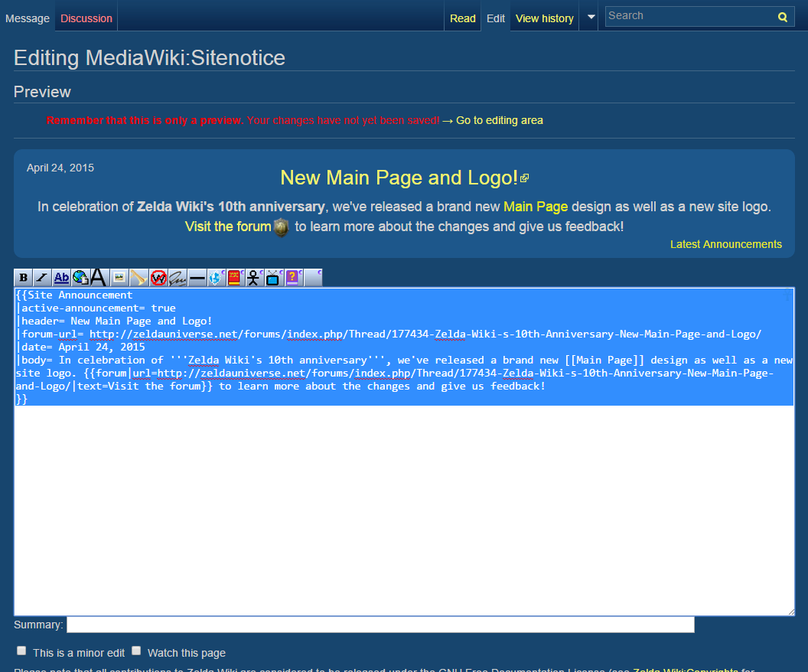Insert internal link with Ab button
This screenshot has height=672, width=808.
(x=61, y=278)
